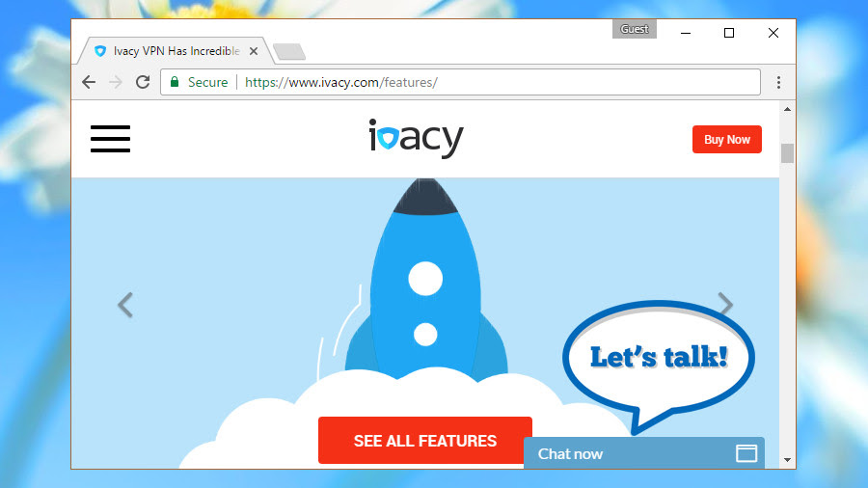Click scrollbar up arrow
The width and height of the screenshot is (868, 488).
click(x=787, y=109)
